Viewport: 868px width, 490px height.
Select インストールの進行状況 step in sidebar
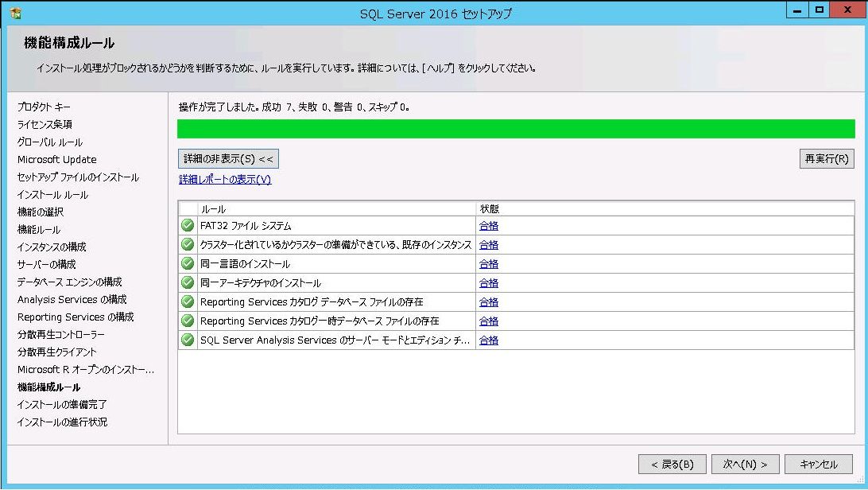(62, 422)
